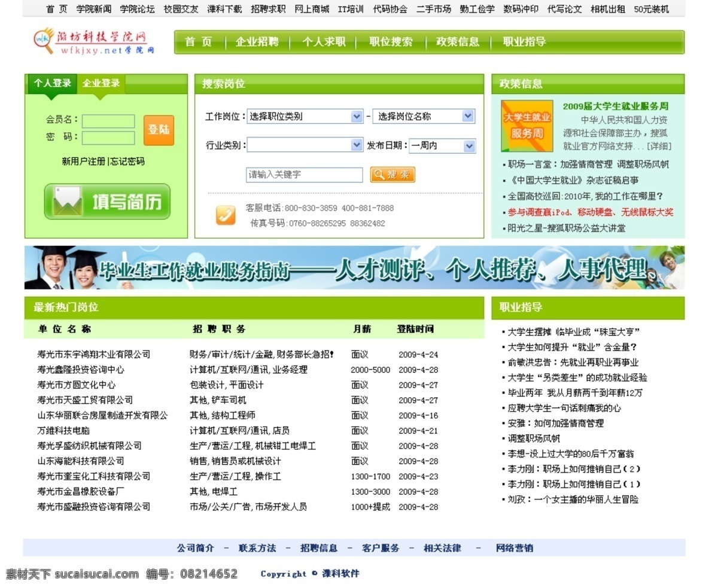Open the 选择职位类别 dropdown
Image resolution: width=718 pixels, height=588 pixels.
click(x=305, y=117)
